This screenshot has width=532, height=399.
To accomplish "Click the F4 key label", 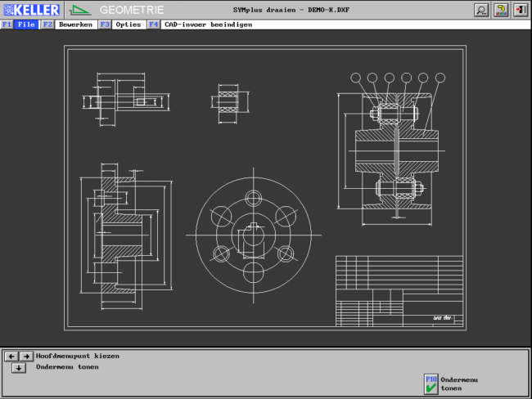I will click(x=154, y=25).
